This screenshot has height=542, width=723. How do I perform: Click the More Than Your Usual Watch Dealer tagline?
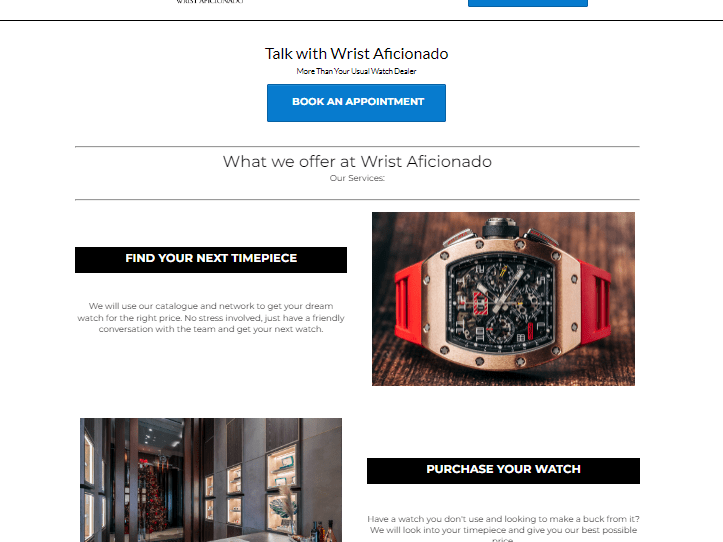(356, 71)
